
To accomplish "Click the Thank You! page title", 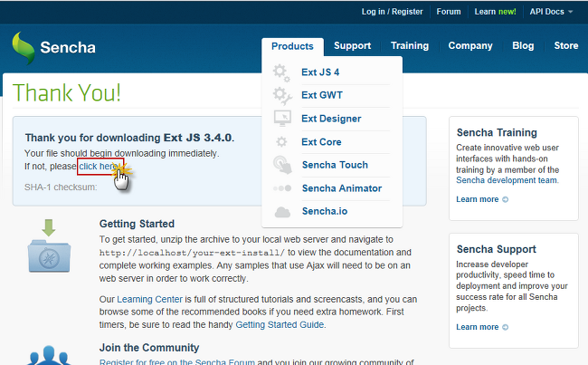I will [67, 92].
